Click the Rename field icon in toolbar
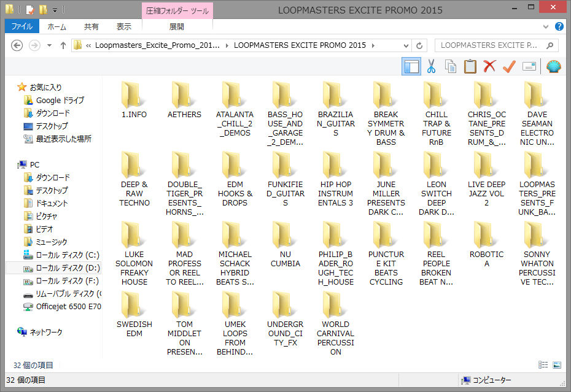Image resolution: width=571 pixels, height=392 pixels. (x=529, y=67)
